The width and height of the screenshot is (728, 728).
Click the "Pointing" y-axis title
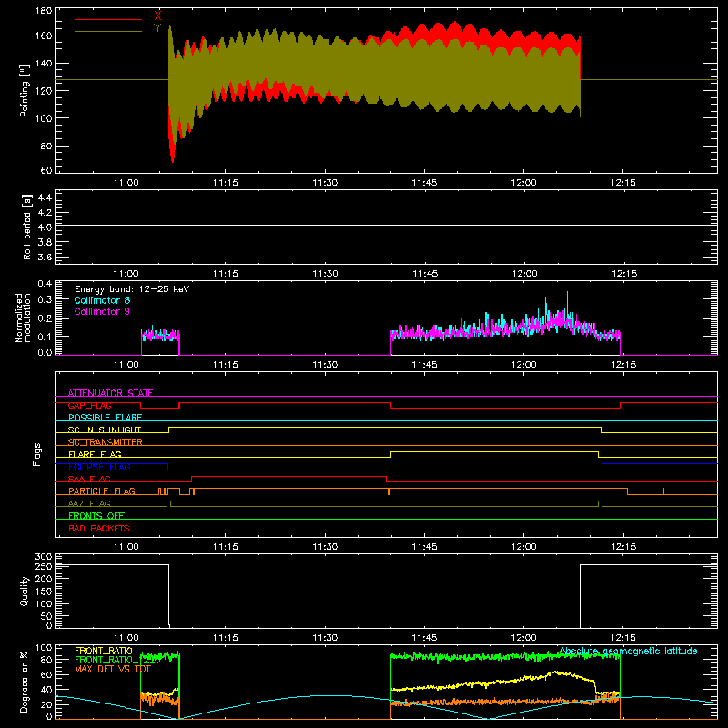tap(25, 90)
